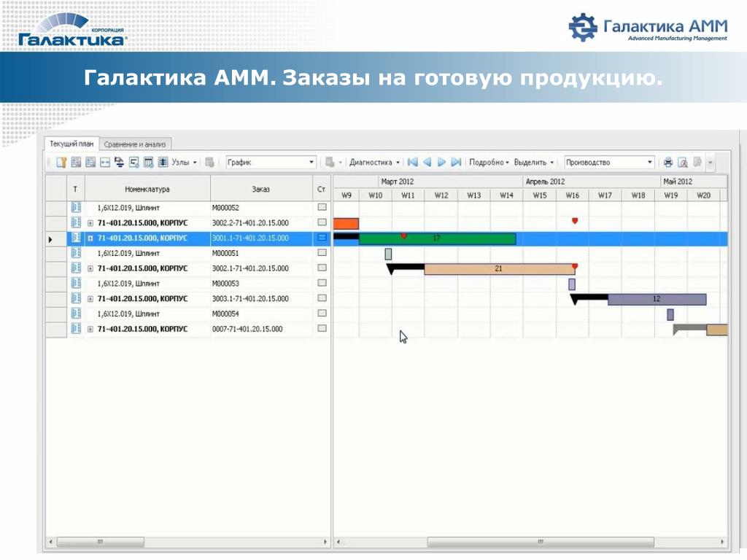Expand КОРПУС row of order 3002.2-71-401.20.15.000
Image resolution: width=747 pixels, height=560 pixels.
(x=90, y=223)
